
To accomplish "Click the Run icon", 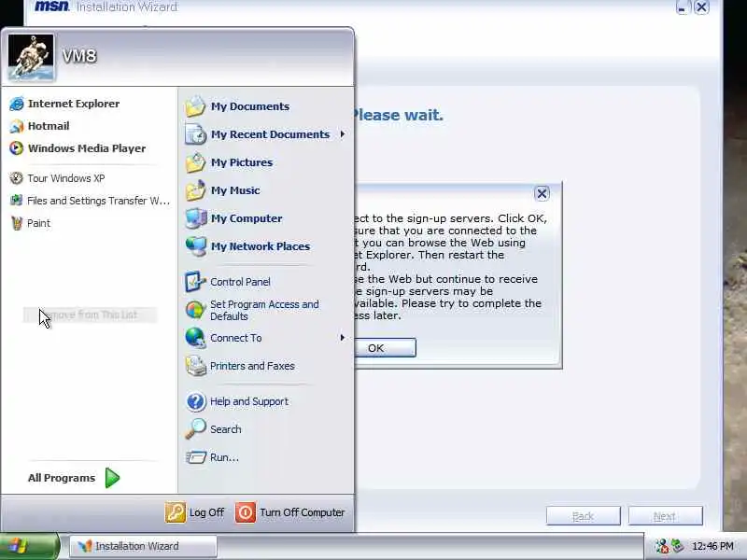I will [x=195, y=457].
